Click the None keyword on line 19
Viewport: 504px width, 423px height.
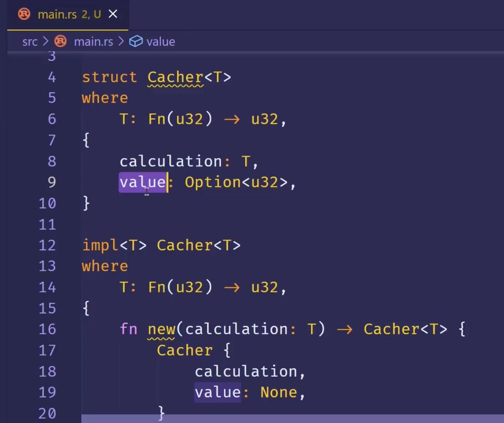tap(279, 393)
